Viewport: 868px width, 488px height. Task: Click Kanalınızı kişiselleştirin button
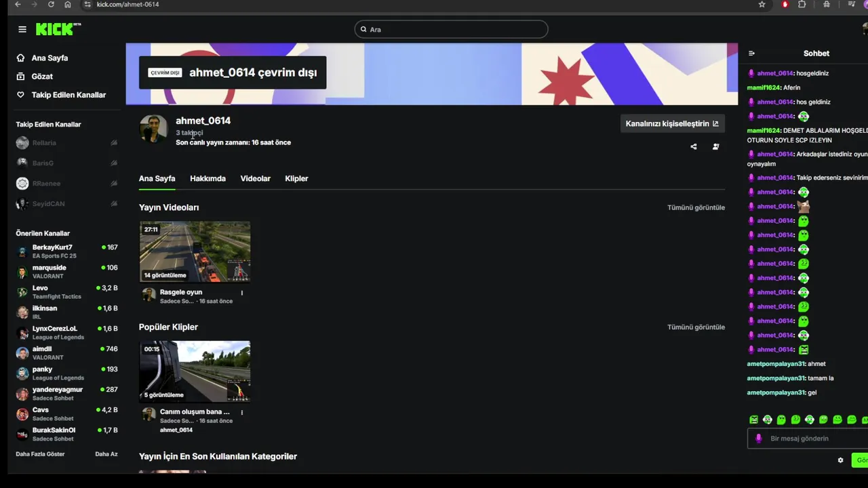(672, 123)
